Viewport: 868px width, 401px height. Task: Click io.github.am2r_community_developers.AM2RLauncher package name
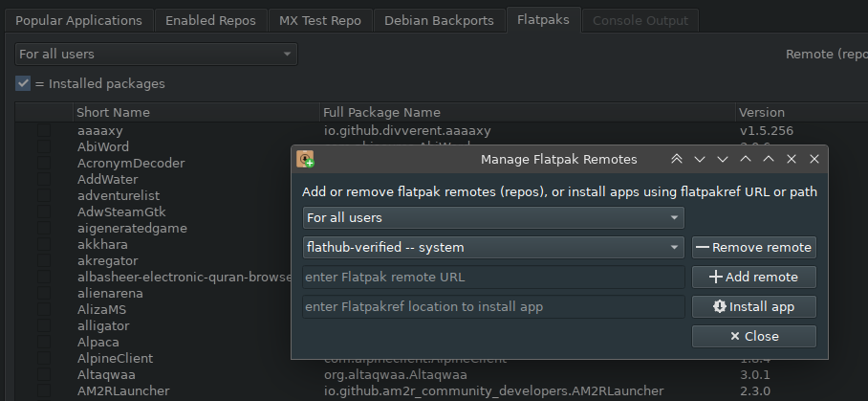click(494, 391)
